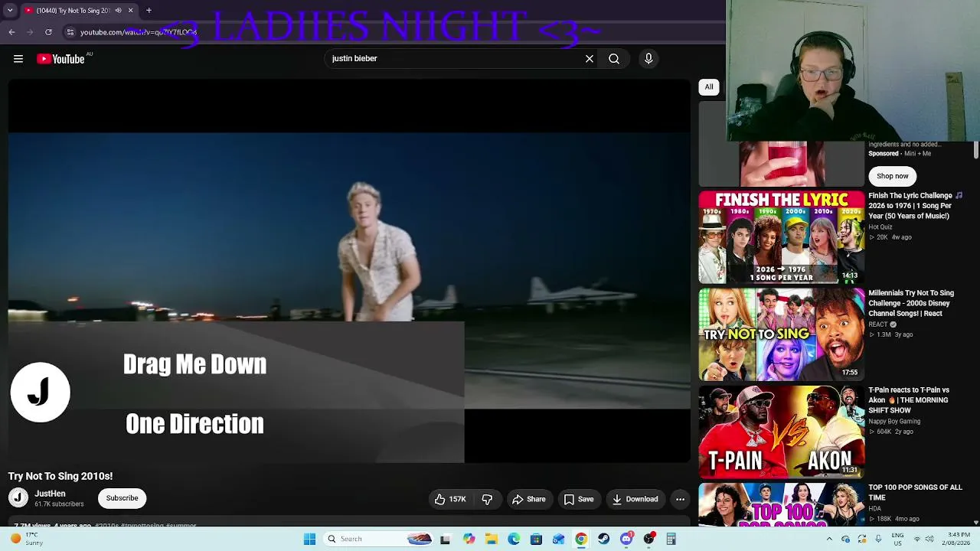Screen dimensions: 980x551
Task: Visit the HDA channel
Action: tap(874, 508)
